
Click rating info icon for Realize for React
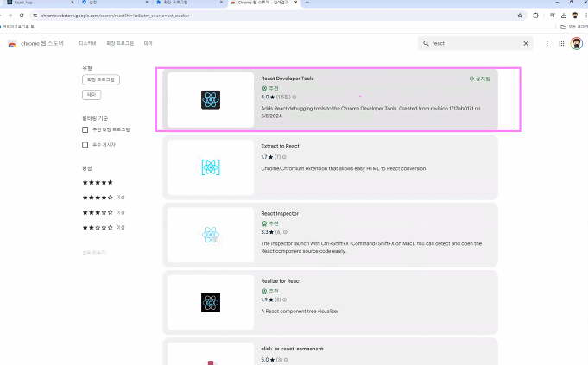point(285,299)
